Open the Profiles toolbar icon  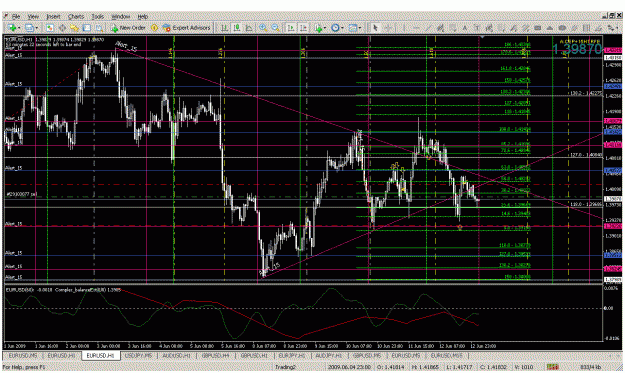(x=29, y=28)
